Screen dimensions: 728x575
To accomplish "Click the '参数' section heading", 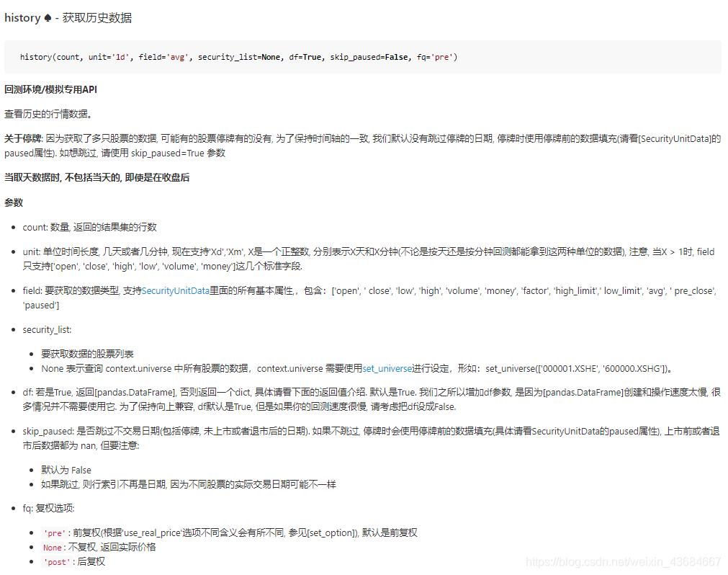I will click(x=14, y=202).
